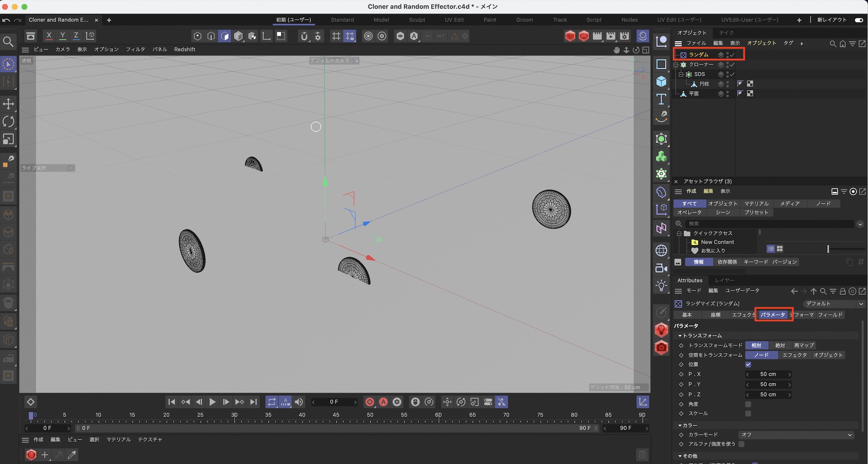Collapse the SDS object in hierarchy

[681, 74]
